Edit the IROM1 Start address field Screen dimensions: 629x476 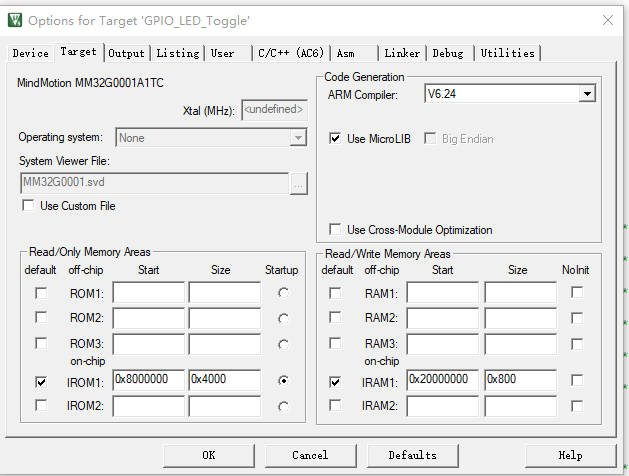[148, 381]
